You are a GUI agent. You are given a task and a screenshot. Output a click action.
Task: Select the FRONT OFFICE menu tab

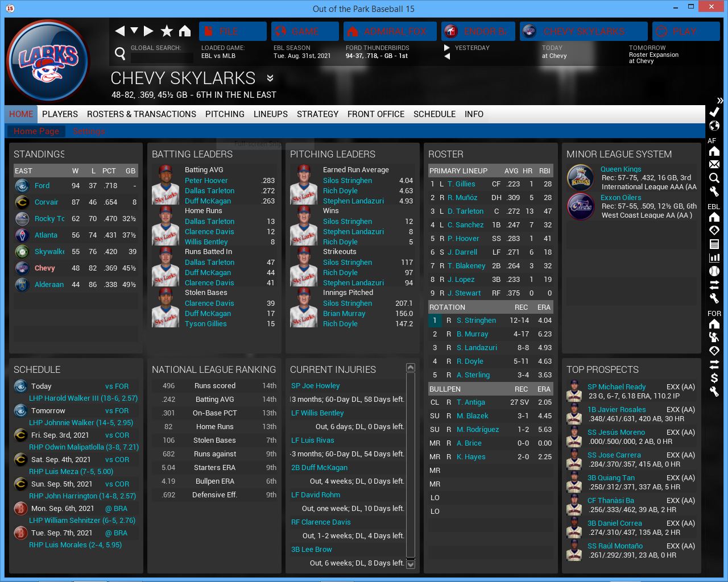375,114
